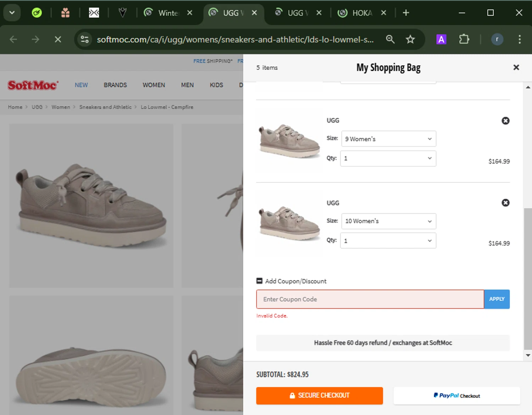Remove the 10 Women's UGG item
This screenshot has height=415, width=532.
coord(505,203)
